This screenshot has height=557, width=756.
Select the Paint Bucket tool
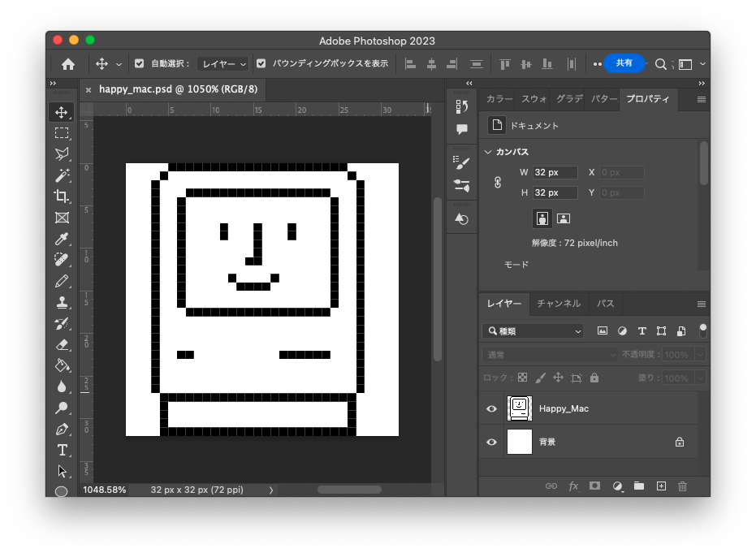[x=61, y=365]
